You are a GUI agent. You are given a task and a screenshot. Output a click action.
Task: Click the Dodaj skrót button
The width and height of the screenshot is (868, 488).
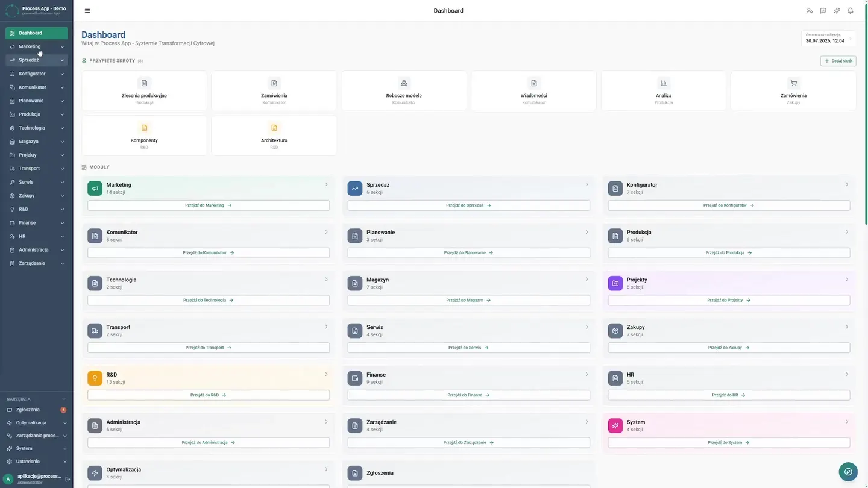838,61
